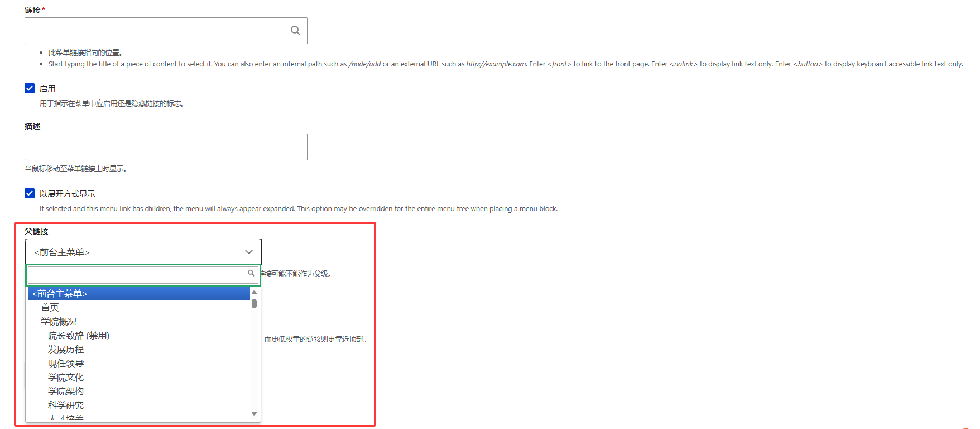Click the dropdown list scrollbar thumb
The width and height of the screenshot is (980, 429).
[254, 303]
